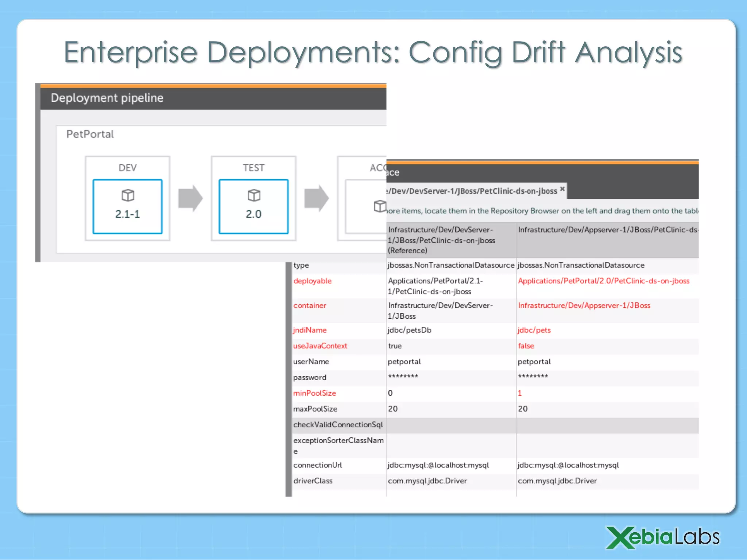Click the Deployment pipeline header

[x=107, y=98]
